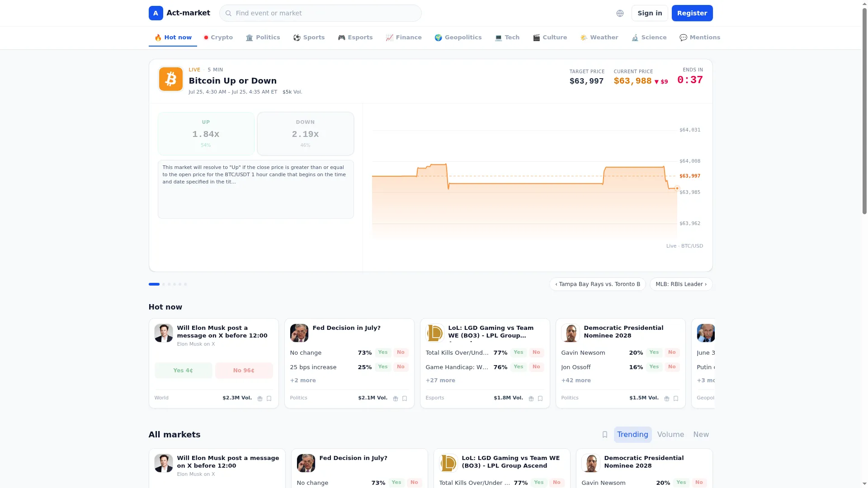Click the Register button
868x488 pixels.
692,13
